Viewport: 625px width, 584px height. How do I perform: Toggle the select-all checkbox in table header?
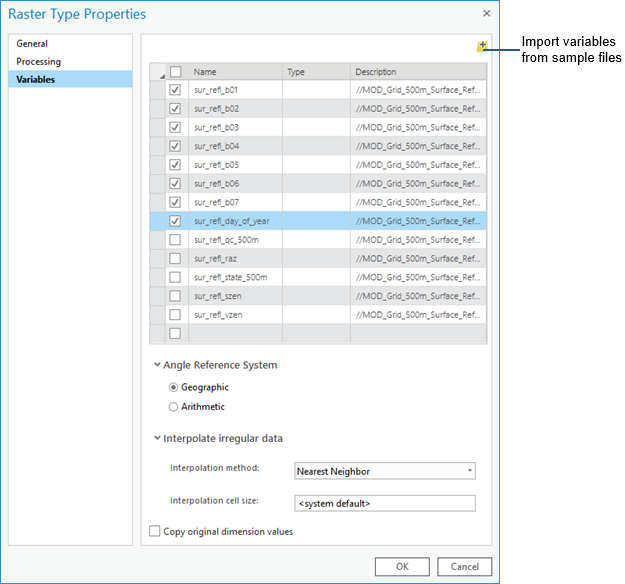[x=175, y=72]
